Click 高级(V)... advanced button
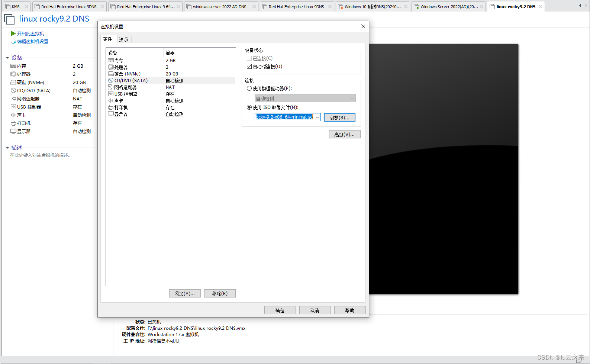This screenshot has height=364, width=590. pos(345,134)
